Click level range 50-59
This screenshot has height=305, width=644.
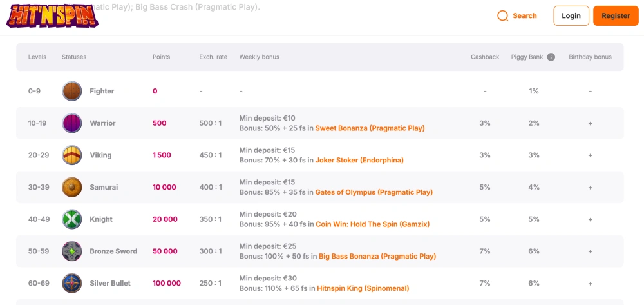[39, 251]
